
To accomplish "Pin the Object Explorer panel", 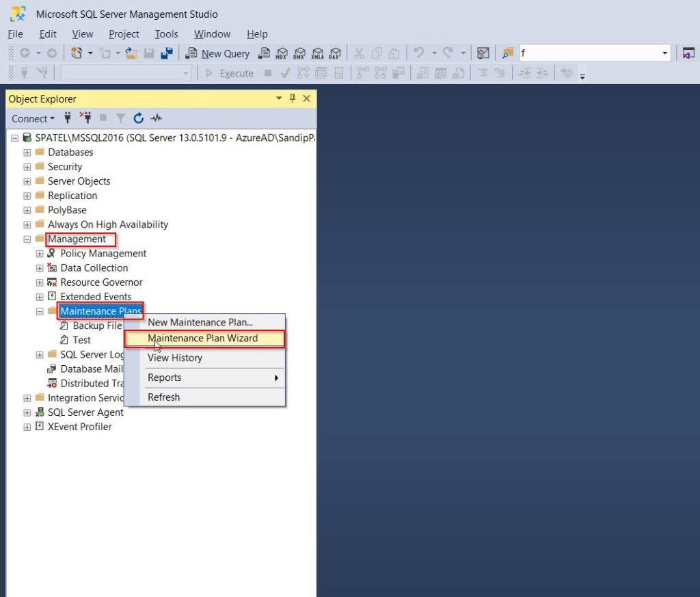I will click(293, 98).
